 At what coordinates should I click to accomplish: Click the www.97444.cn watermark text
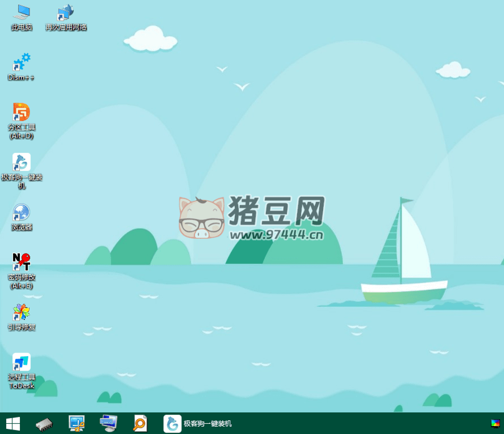(x=277, y=234)
